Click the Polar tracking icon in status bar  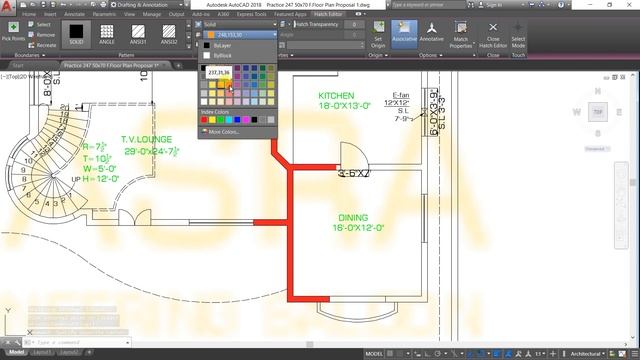[x=438, y=354]
